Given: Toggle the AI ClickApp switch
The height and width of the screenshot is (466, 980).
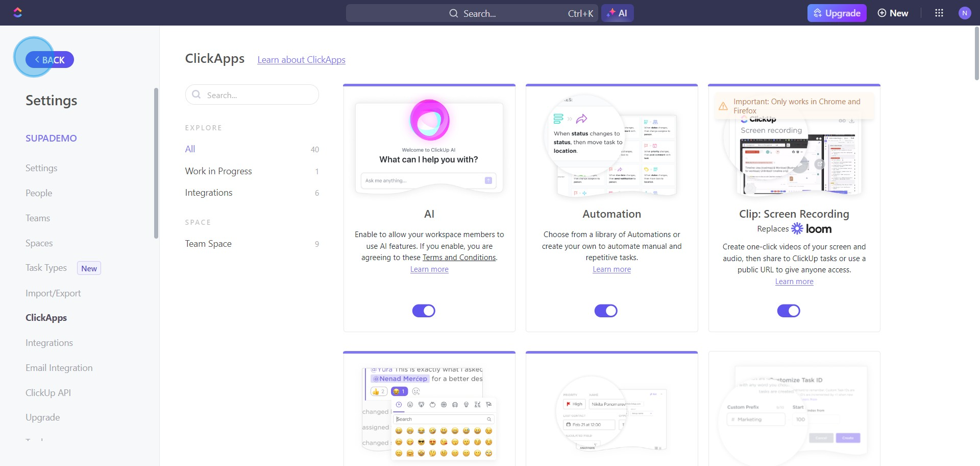Looking at the screenshot, I should point(424,311).
